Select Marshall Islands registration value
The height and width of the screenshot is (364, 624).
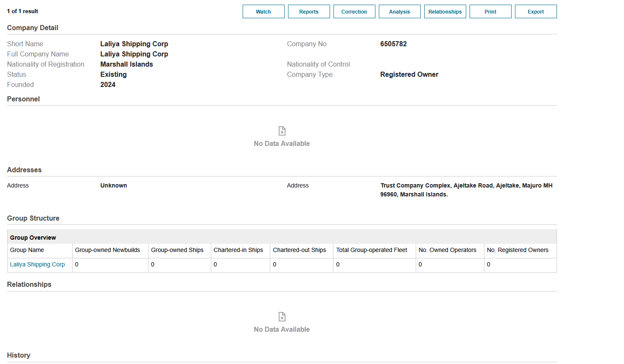(x=126, y=64)
